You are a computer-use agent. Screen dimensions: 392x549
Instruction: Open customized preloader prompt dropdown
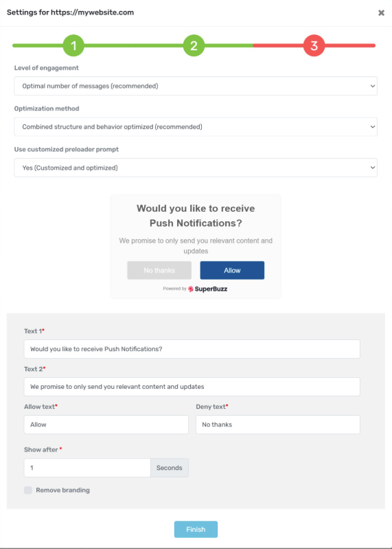coord(196,168)
